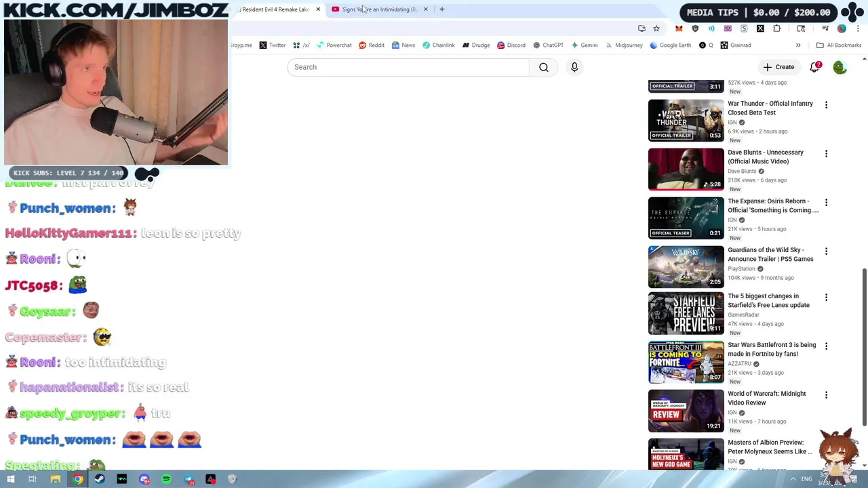Open the News bookmark
This screenshot has width=868, height=488.
(x=403, y=45)
